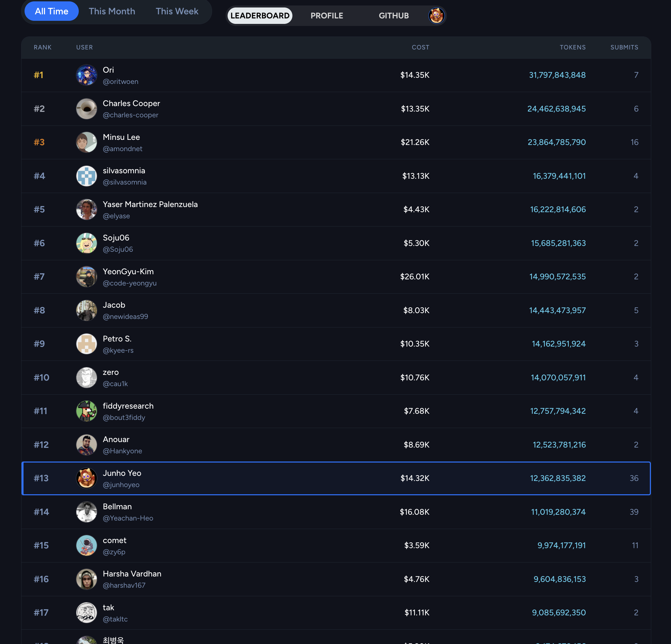Sort by the COST column header
The image size is (671, 644).
pyautogui.click(x=420, y=47)
